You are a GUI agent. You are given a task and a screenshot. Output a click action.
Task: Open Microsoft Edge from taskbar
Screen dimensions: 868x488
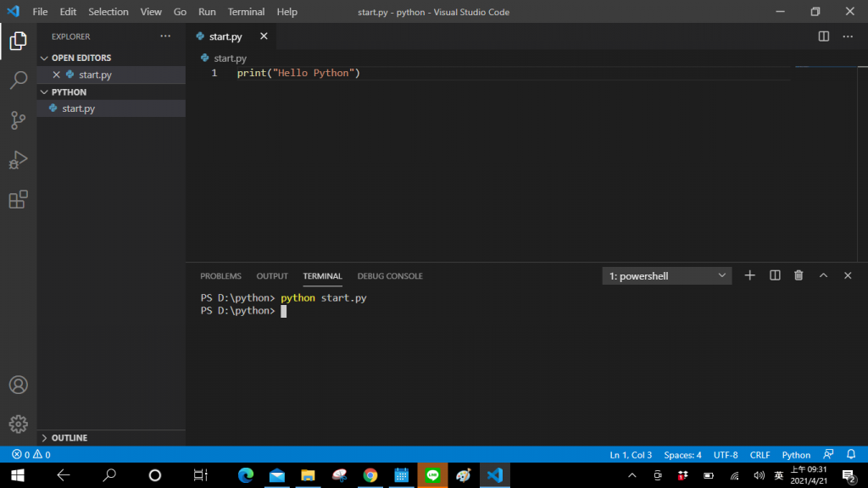[246, 475]
